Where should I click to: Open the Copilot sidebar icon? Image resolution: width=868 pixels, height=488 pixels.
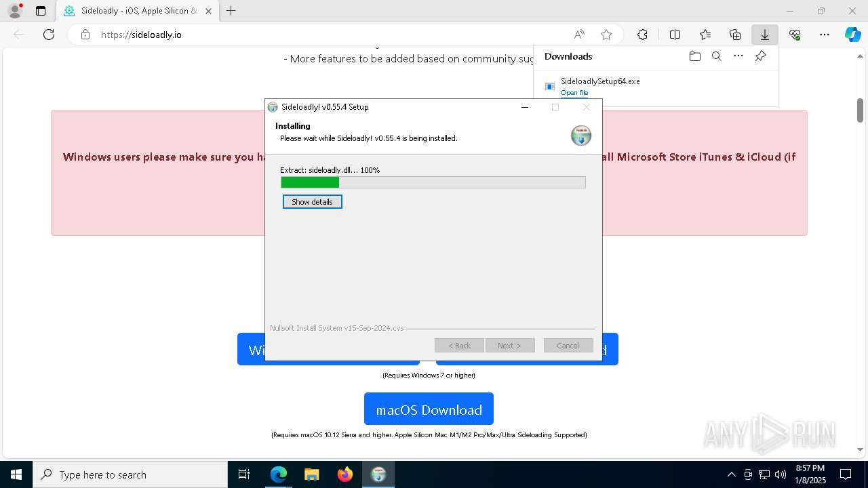coord(852,35)
